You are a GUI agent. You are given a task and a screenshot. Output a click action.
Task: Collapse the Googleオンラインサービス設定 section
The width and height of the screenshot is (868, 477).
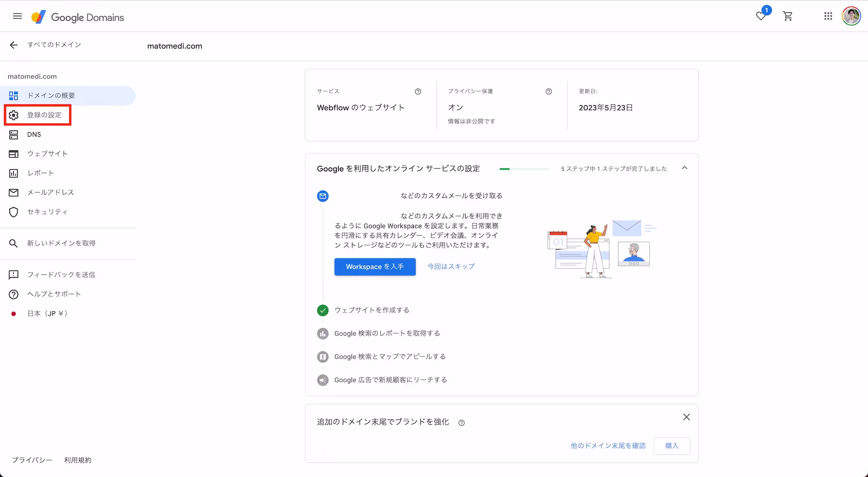coord(685,168)
